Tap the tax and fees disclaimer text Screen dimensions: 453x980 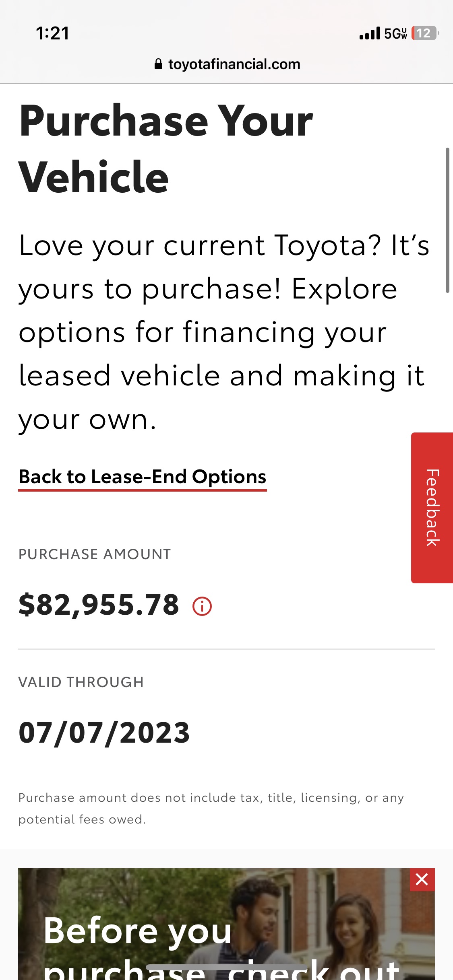tap(211, 808)
